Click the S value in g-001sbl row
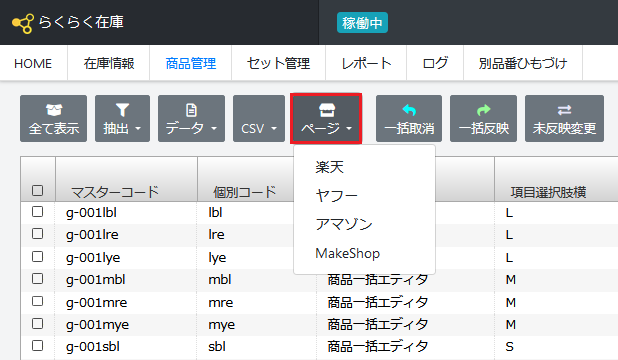 click(510, 347)
